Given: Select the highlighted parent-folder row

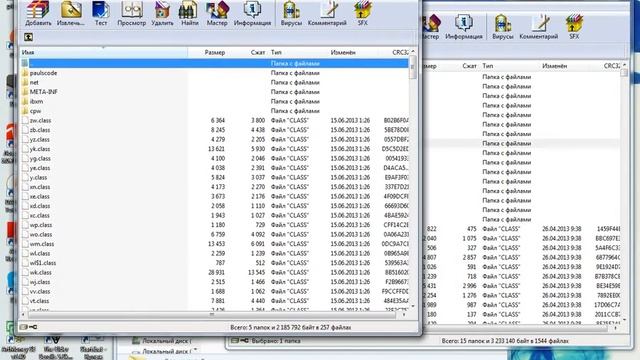Looking at the screenshot, I should coord(214,63).
